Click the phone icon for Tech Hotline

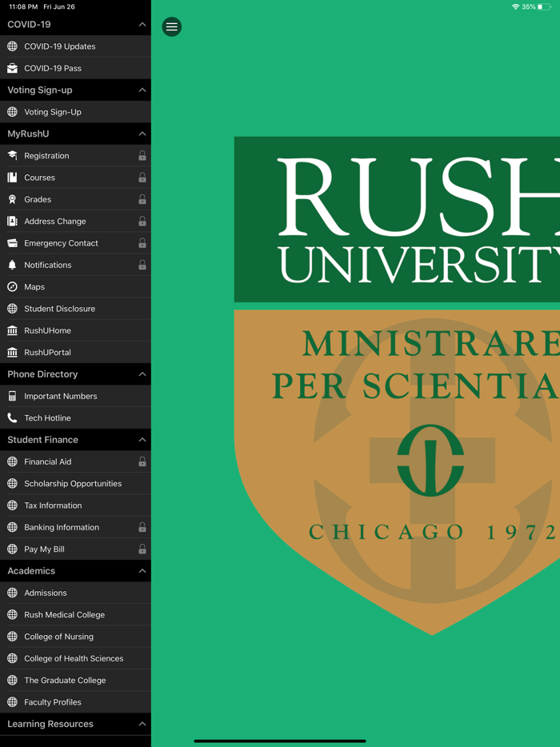click(12, 417)
